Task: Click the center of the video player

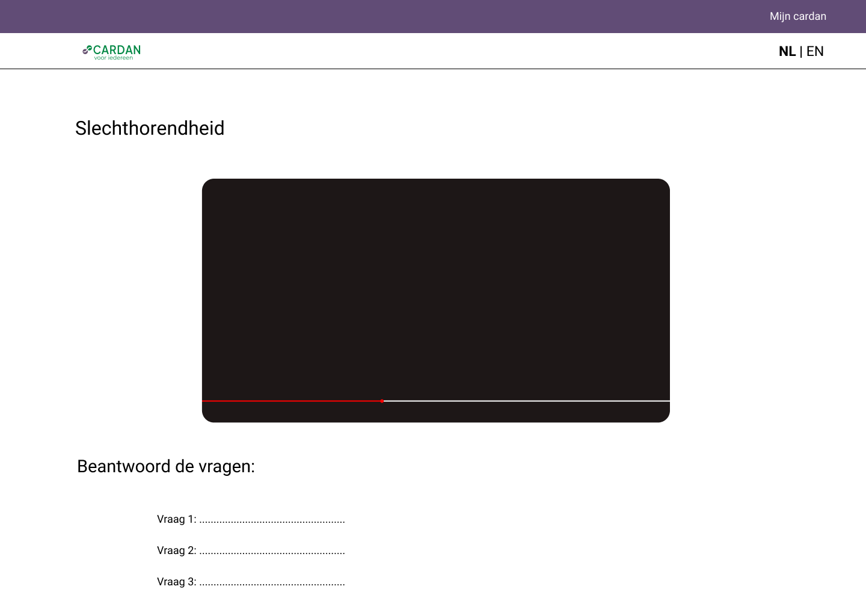Action: click(436, 289)
